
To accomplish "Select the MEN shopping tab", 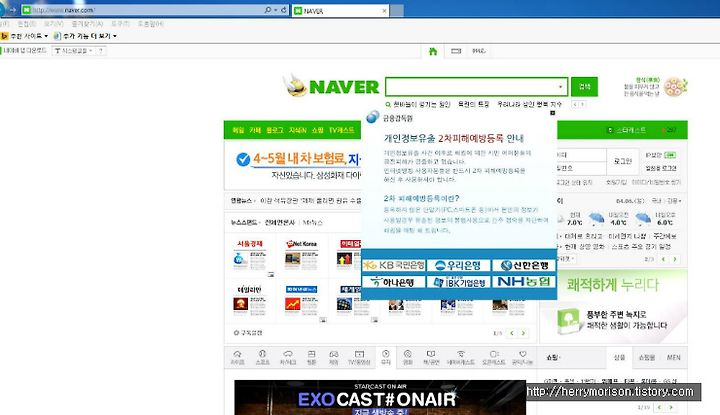I will [x=674, y=358].
